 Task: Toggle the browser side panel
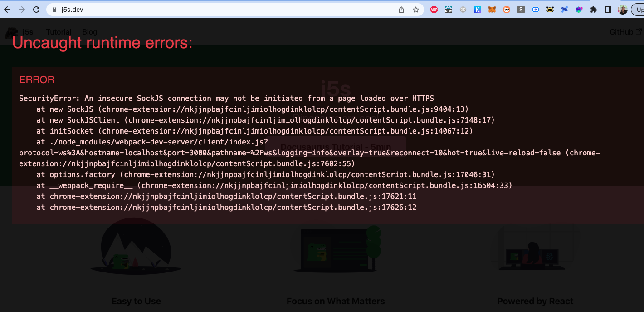(x=608, y=10)
